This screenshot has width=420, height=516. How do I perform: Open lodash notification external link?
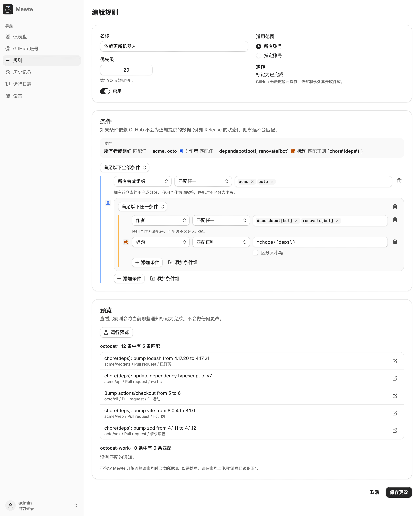[395, 361]
